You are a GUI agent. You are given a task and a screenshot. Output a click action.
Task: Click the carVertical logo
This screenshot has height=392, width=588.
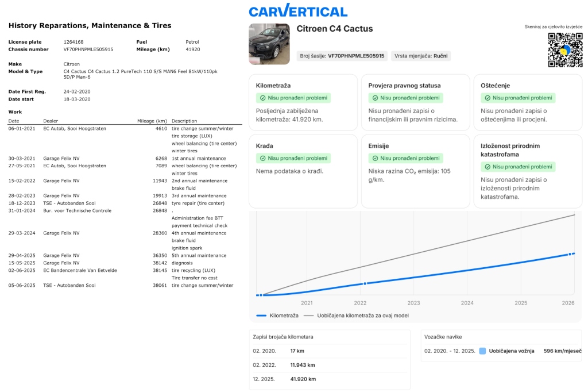[297, 11]
